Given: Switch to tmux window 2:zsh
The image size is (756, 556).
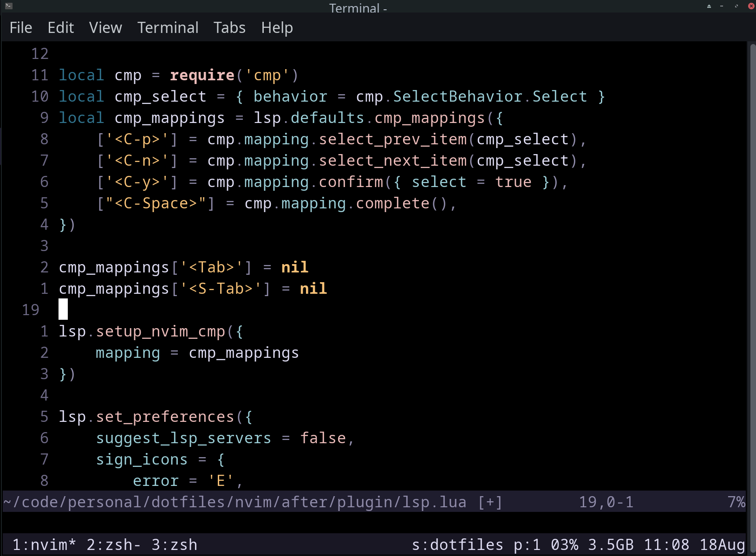Looking at the screenshot, I should point(114,544).
